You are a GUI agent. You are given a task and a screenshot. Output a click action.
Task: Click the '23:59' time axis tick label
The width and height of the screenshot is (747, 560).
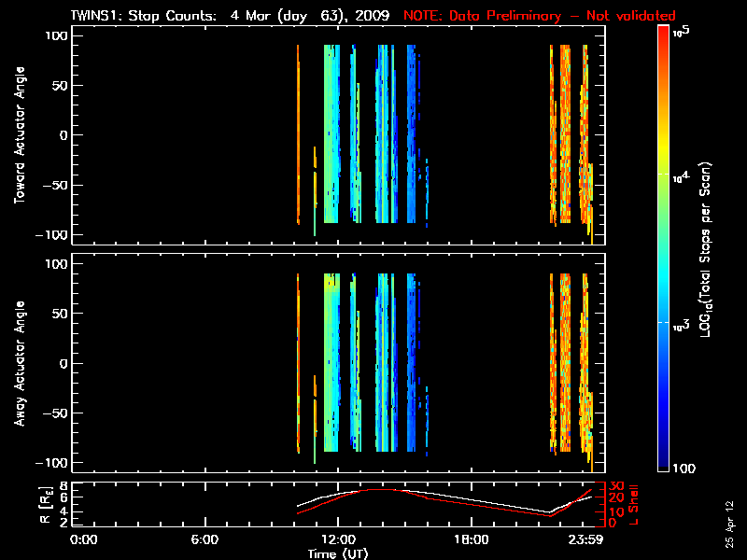589,539
